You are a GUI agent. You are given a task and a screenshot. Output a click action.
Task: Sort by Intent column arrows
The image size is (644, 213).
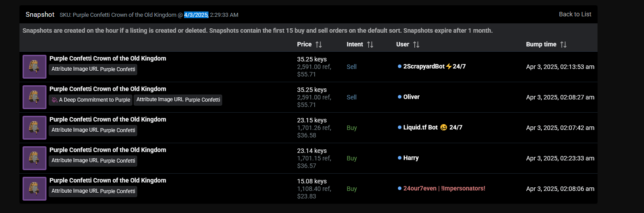pyautogui.click(x=370, y=45)
